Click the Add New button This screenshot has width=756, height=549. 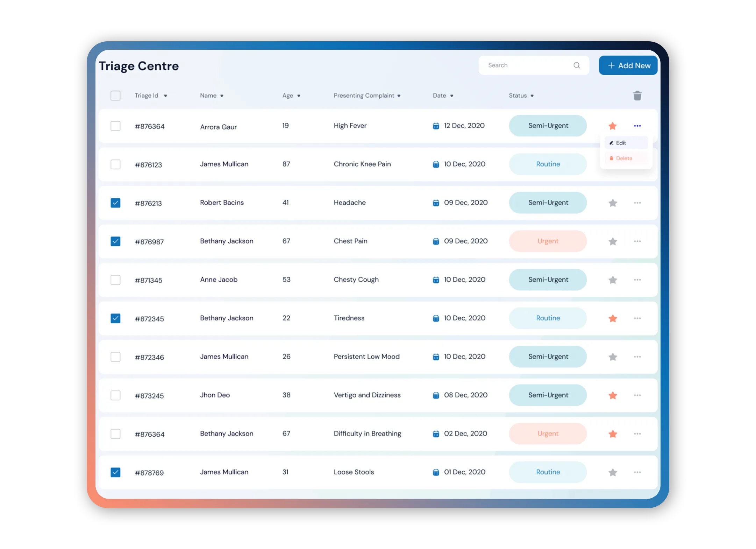tap(628, 65)
